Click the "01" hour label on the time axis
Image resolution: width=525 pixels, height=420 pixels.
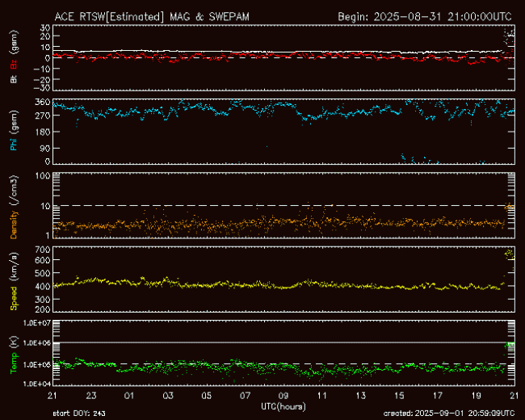[x=129, y=396]
